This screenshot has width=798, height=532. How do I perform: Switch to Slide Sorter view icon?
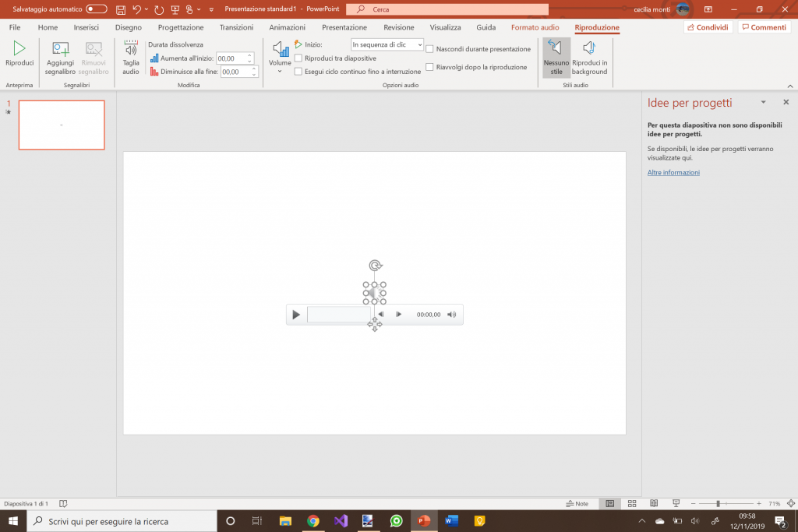click(x=632, y=503)
